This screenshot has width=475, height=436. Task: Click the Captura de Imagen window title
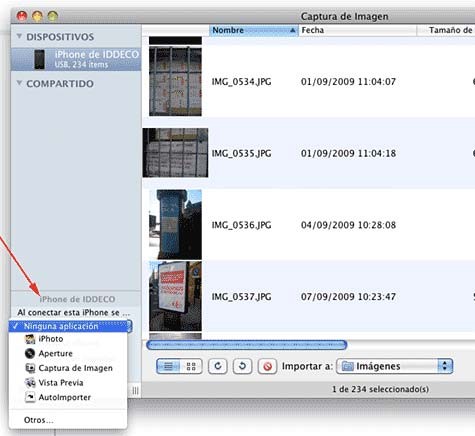point(344,16)
